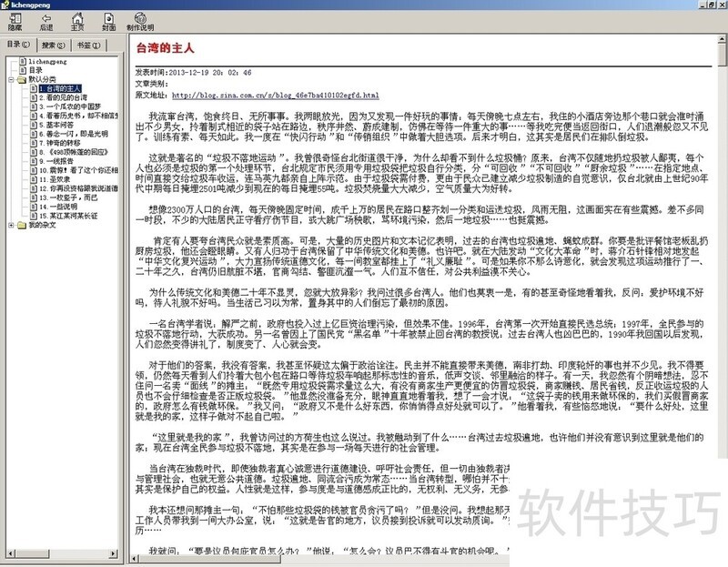Switch to the 搜索 tab
728x567 pixels.
tap(54, 44)
